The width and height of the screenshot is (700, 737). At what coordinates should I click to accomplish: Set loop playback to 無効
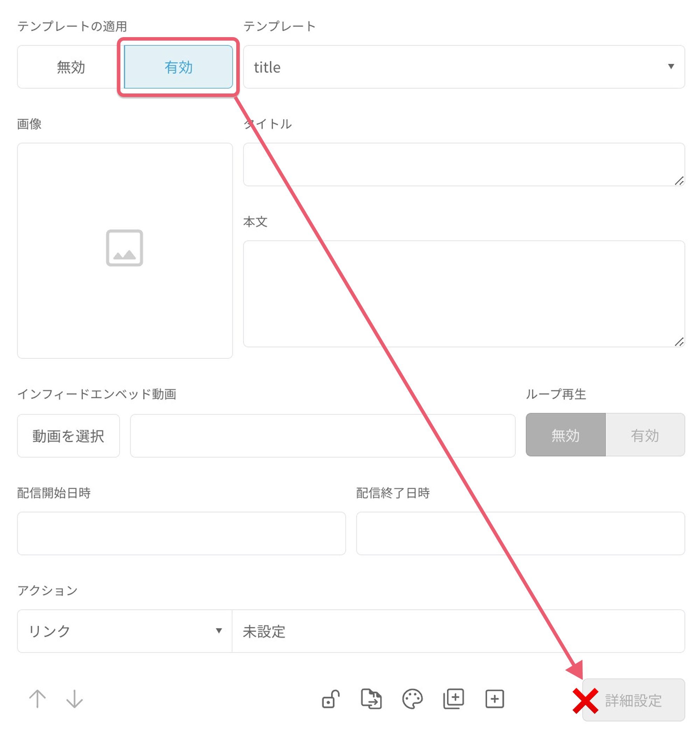[x=566, y=435]
